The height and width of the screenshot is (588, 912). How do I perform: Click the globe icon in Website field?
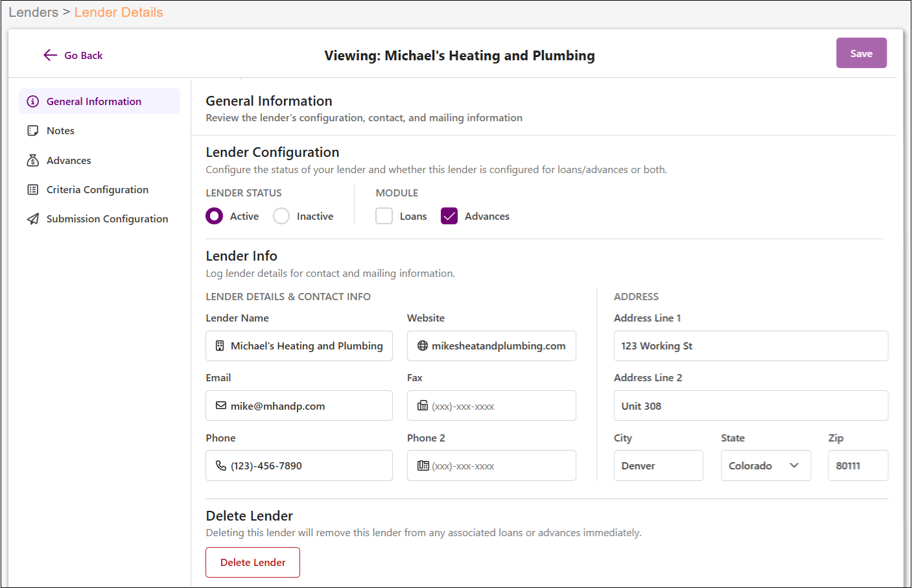pos(423,346)
